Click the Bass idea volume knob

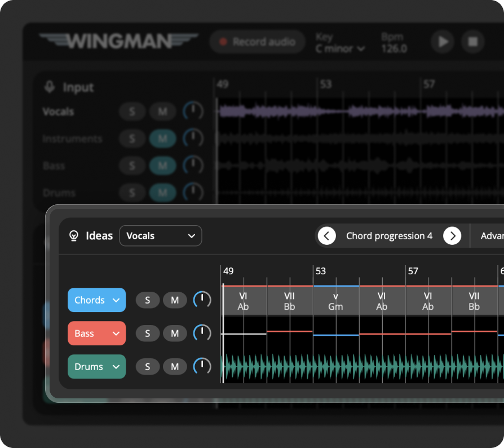tap(202, 333)
